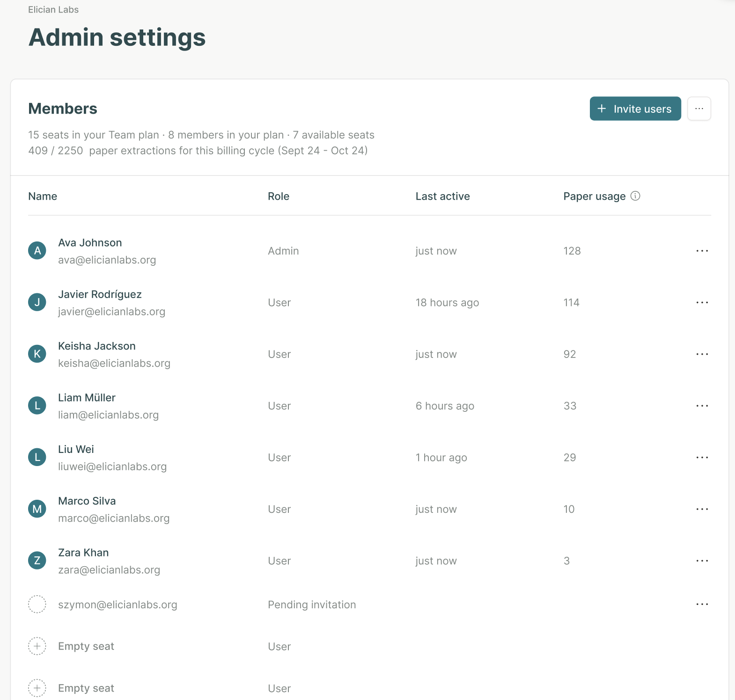
Task: Click email liuwei@elicianlabs.org
Action: pyautogui.click(x=112, y=467)
